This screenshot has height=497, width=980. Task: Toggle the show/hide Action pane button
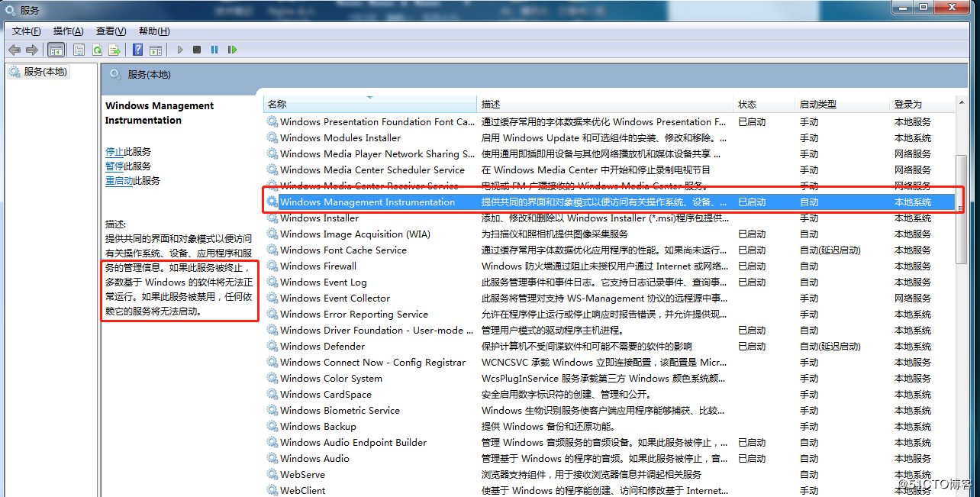pos(156,50)
